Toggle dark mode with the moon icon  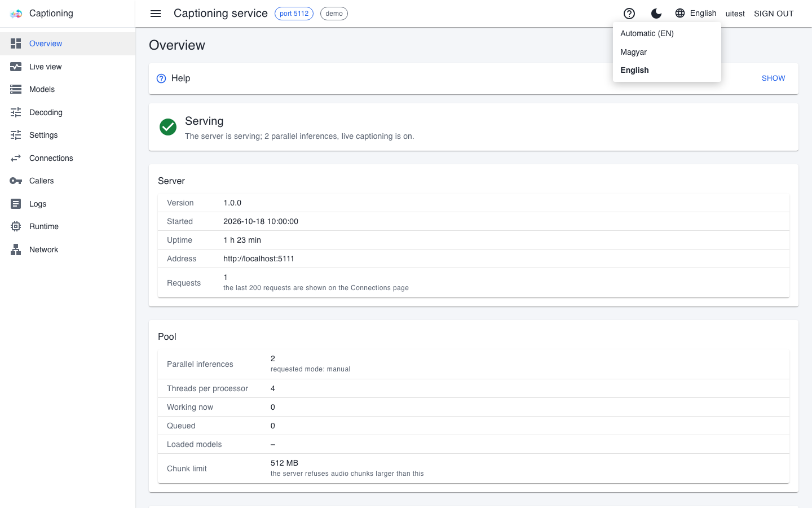tap(656, 14)
